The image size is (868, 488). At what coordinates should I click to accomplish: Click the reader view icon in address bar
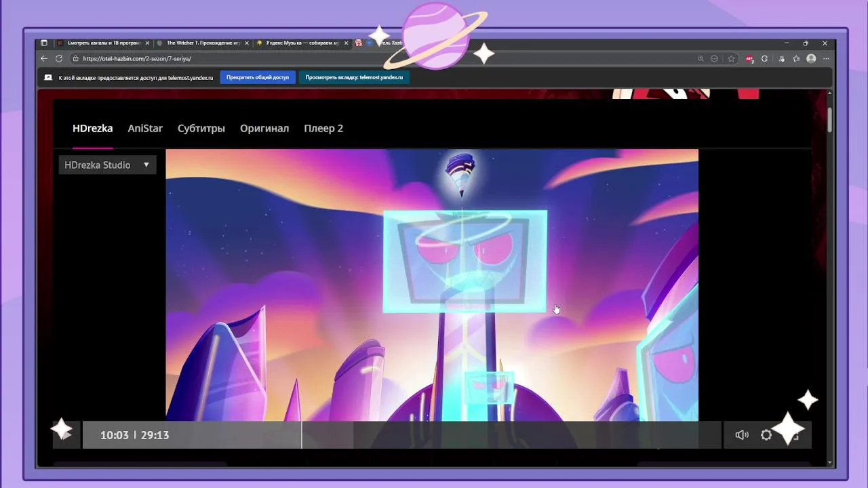[714, 59]
